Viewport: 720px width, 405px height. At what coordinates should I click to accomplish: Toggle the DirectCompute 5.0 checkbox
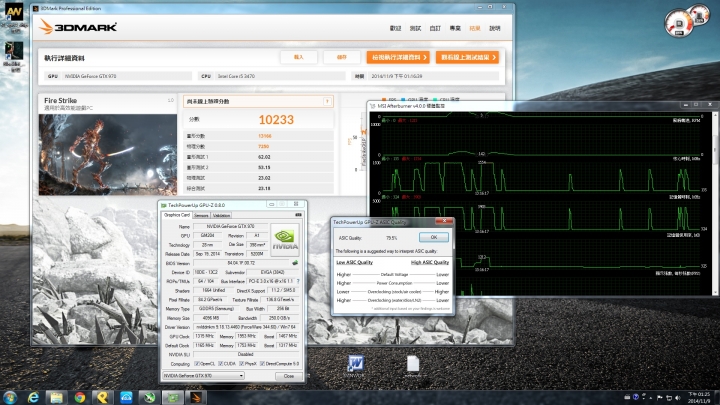point(262,364)
